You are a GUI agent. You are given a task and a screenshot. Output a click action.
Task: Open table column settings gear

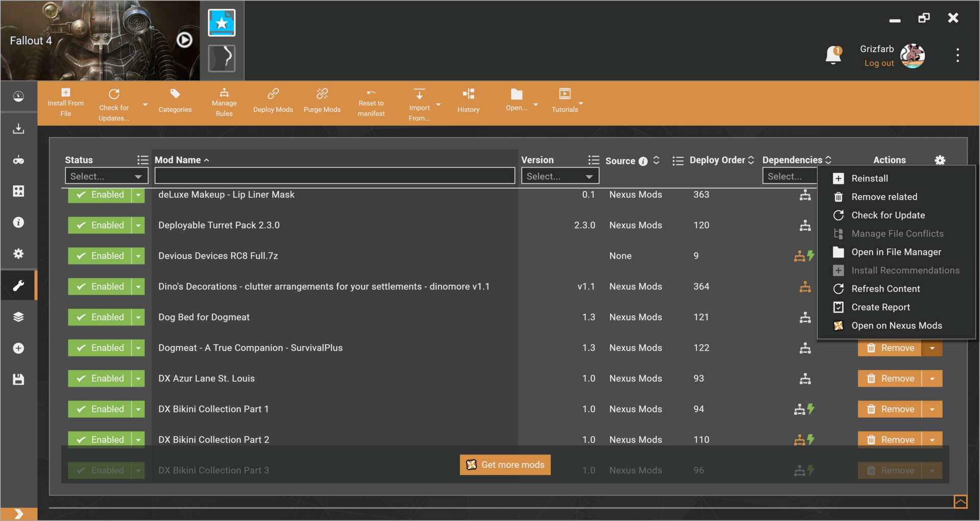click(940, 160)
